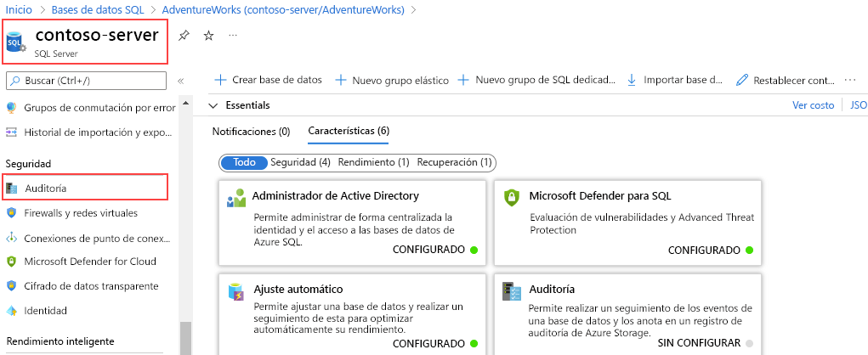Open the Microsoft Defender para SQL card
Viewport: 868px width, 355px height.
point(627,223)
